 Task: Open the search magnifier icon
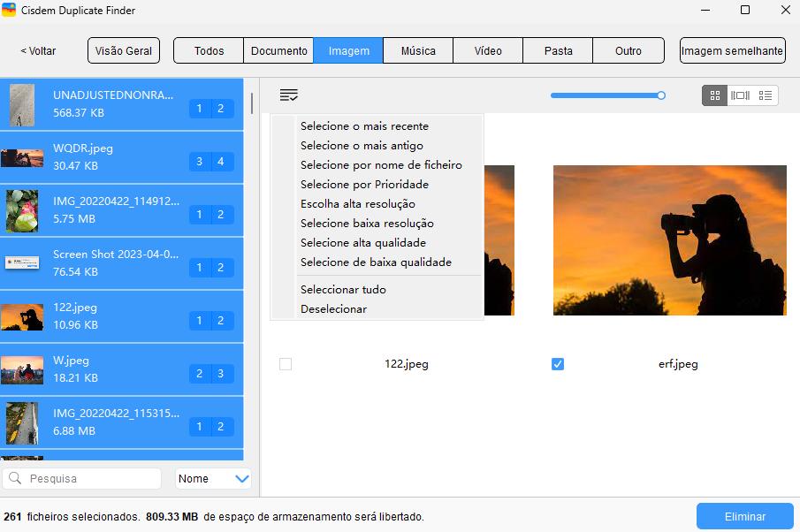tap(17, 478)
